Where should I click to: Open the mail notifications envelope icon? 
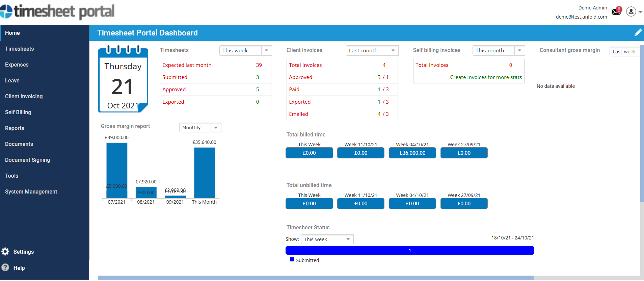pos(617,11)
